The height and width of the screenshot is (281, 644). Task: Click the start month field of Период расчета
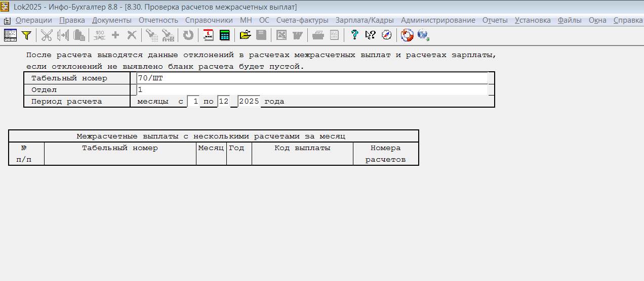pos(194,102)
